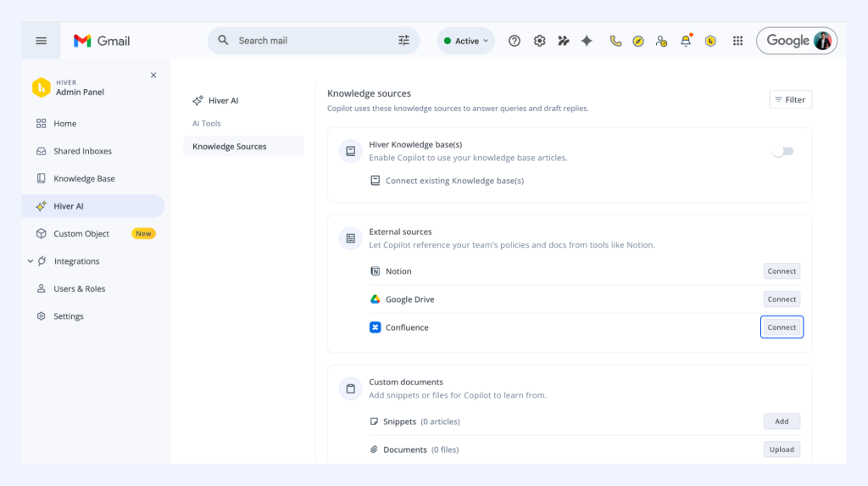The image size is (868, 486).
Task: Open the notifications bell icon
Action: 686,41
